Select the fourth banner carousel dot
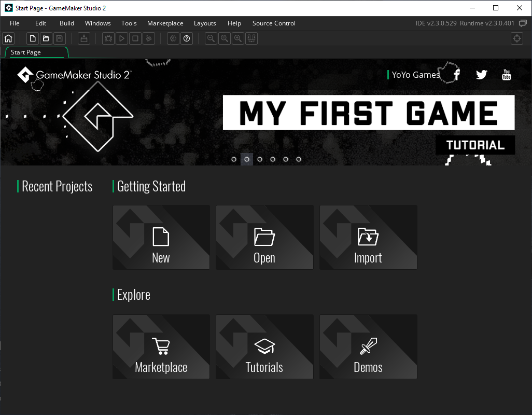 click(272, 159)
